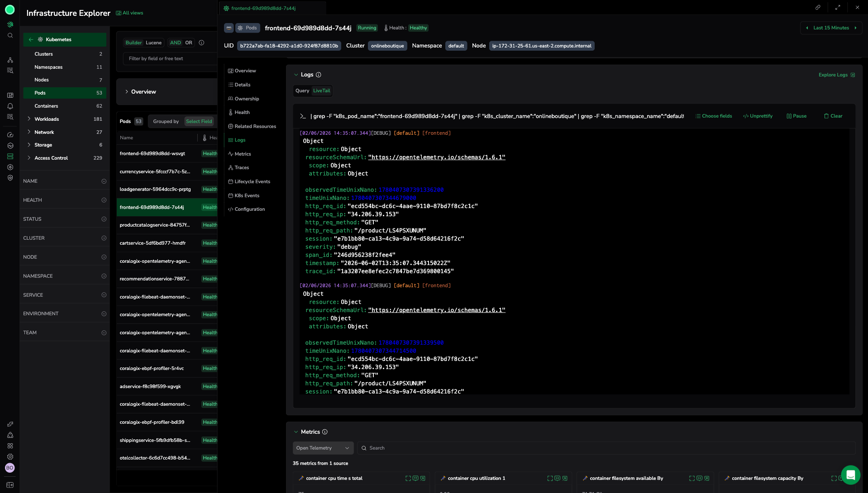Expand the container cpu time s total chart

pos(408,479)
